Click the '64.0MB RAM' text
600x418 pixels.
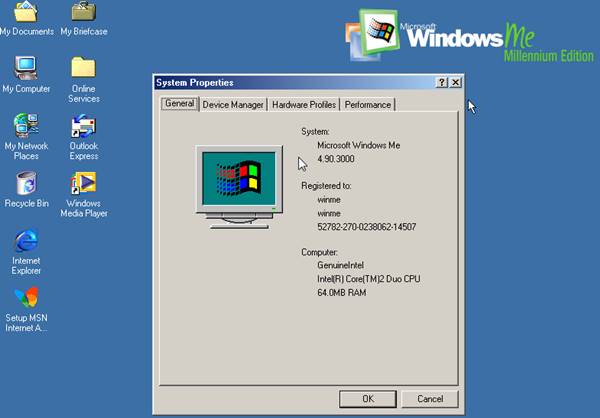[341, 293]
